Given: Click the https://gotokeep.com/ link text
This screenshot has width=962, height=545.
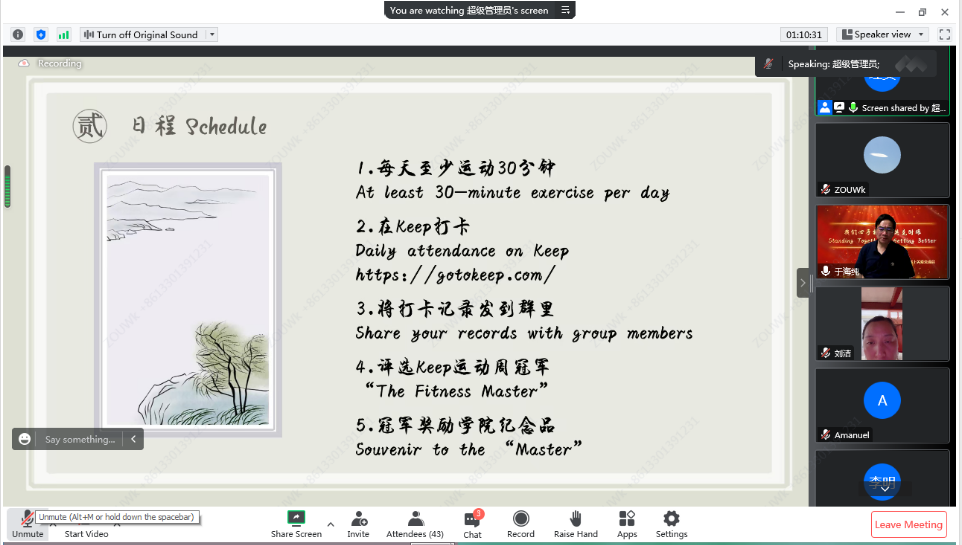Looking at the screenshot, I should tap(455, 274).
